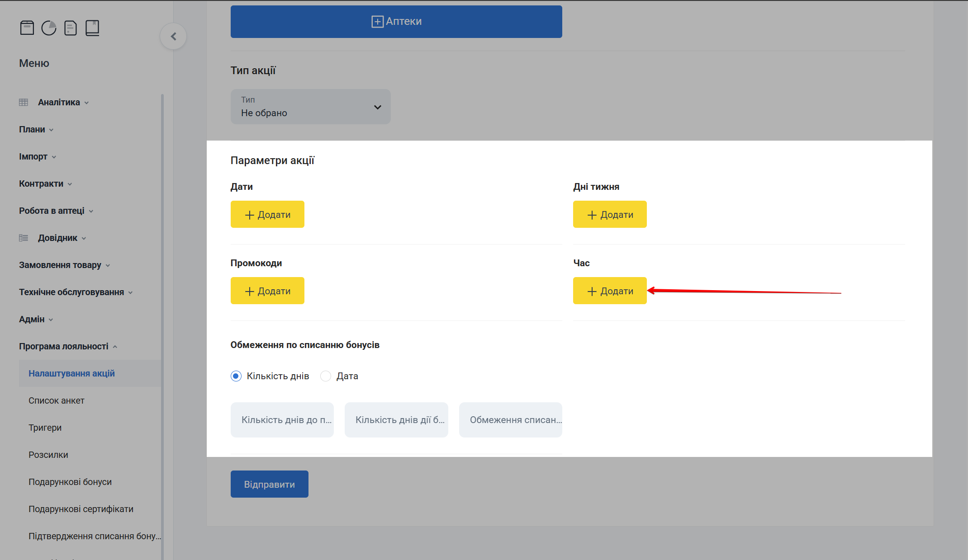Select the Кількість днів radio button
This screenshot has width=968, height=560.
[236, 376]
